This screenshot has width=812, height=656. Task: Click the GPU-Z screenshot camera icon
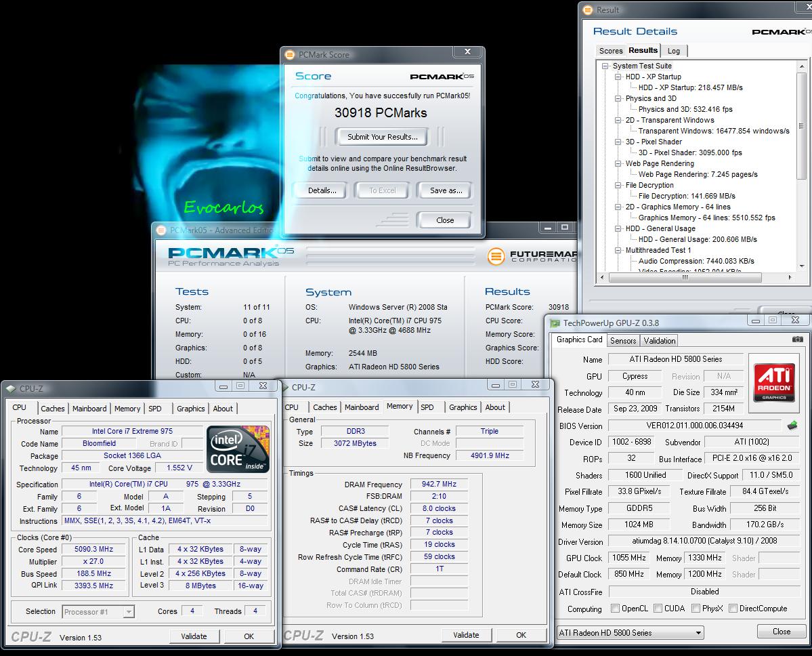point(798,340)
